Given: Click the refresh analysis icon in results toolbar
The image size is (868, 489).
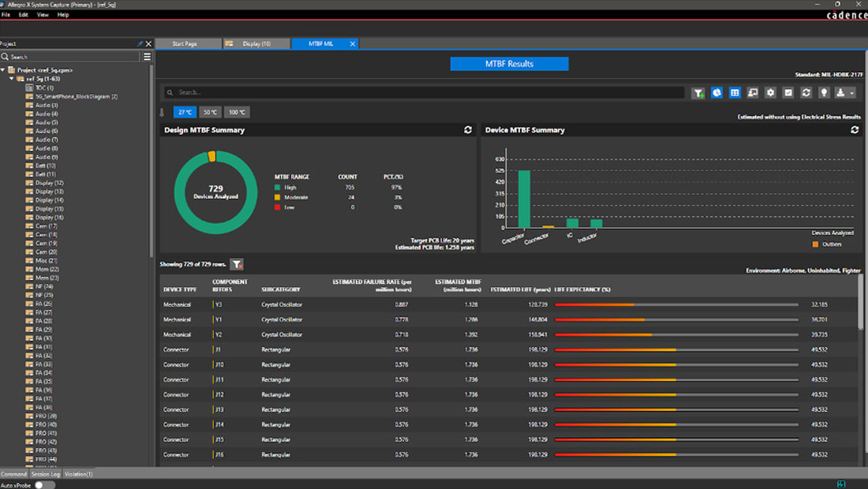Looking at the screenshot, I should [806, 93].
